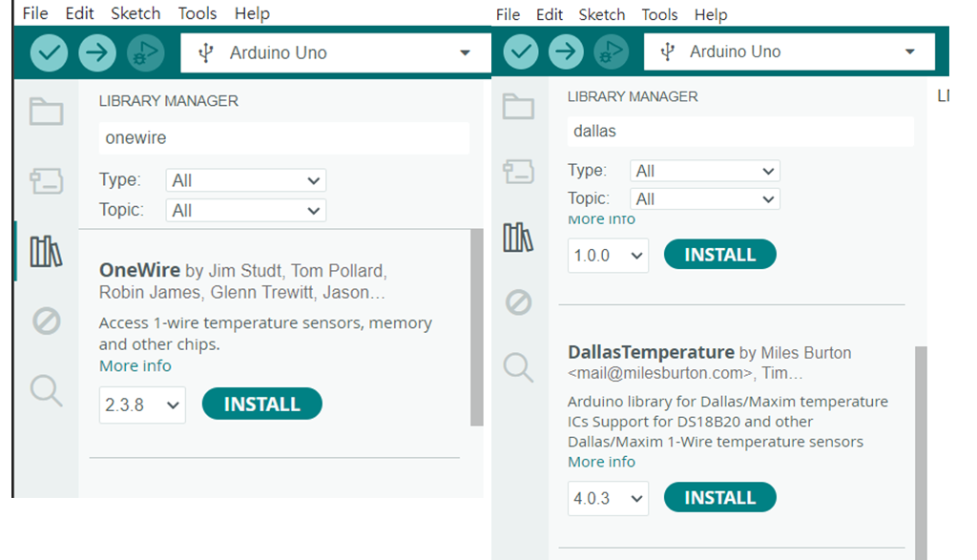Open More info link for DallasTemperature

click(x=601, y=462)
